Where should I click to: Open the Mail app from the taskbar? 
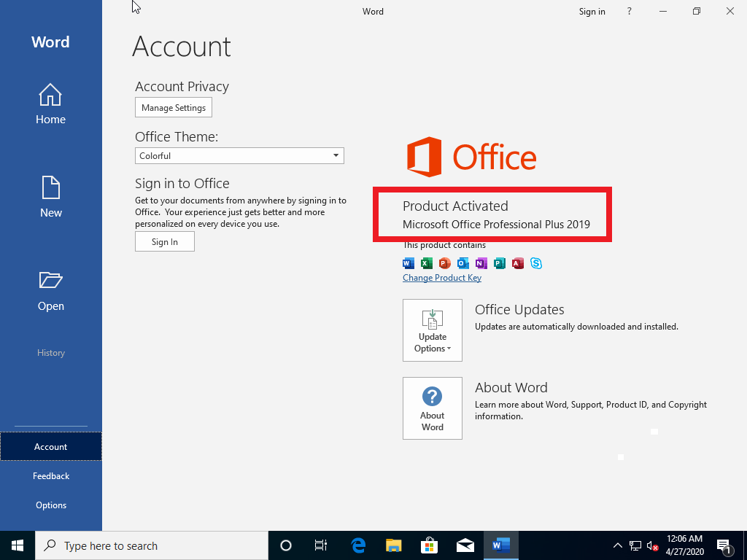(465, 545)
